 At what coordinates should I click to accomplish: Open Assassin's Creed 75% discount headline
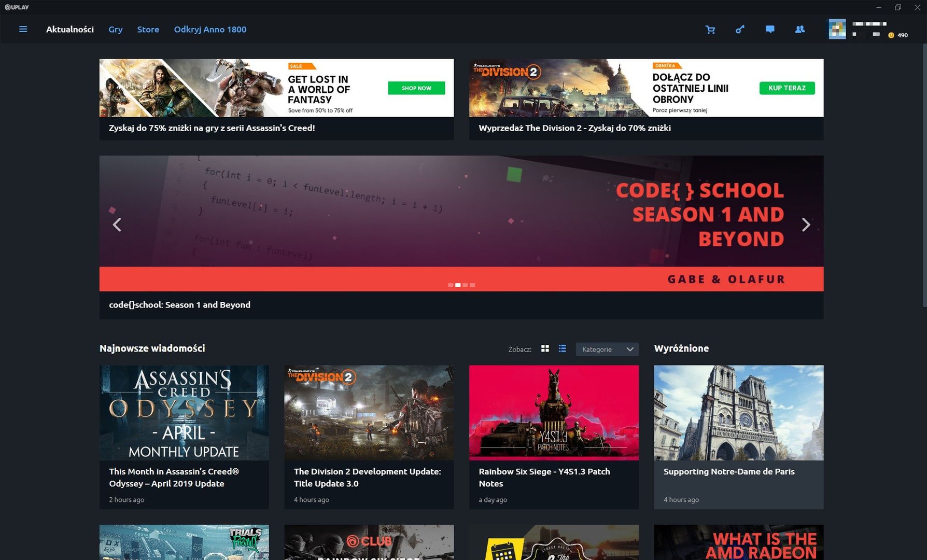(x=212, y=128)
